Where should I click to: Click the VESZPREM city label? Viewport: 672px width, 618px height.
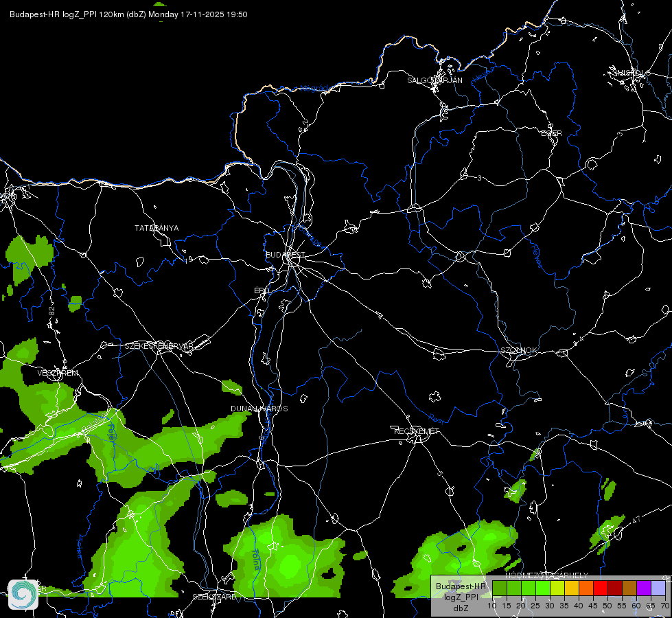tap(58, 373)
